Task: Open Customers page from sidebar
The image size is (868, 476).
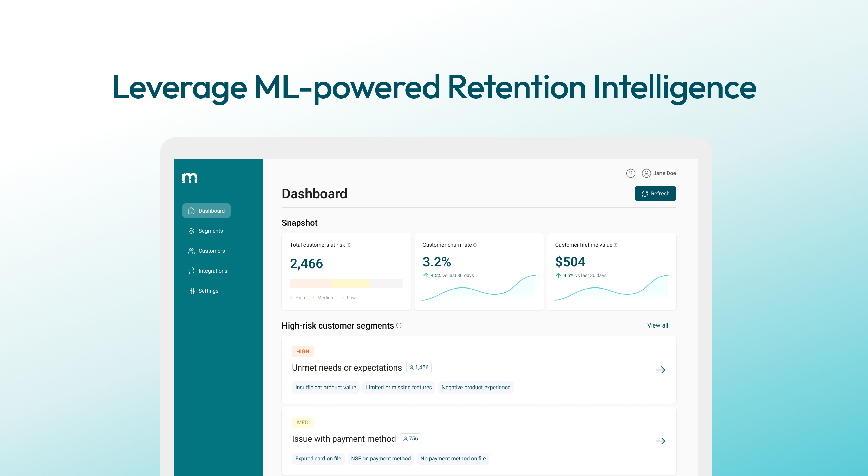Action: [x=212, y=251]
